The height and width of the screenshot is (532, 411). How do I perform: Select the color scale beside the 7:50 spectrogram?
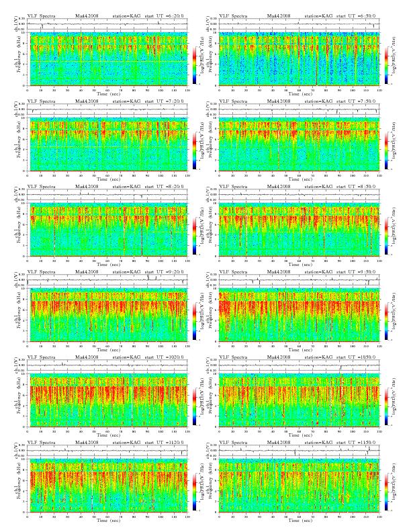click(x=387, y=150)
